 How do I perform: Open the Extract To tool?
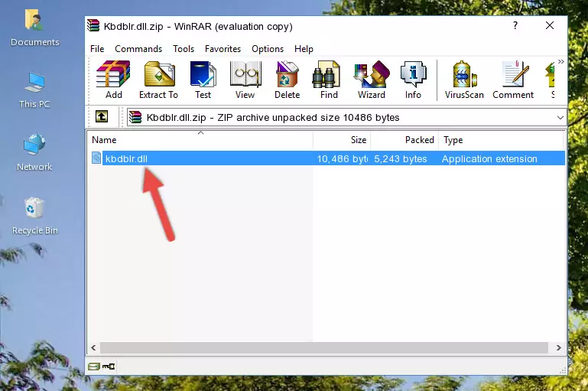pos(158,80)
